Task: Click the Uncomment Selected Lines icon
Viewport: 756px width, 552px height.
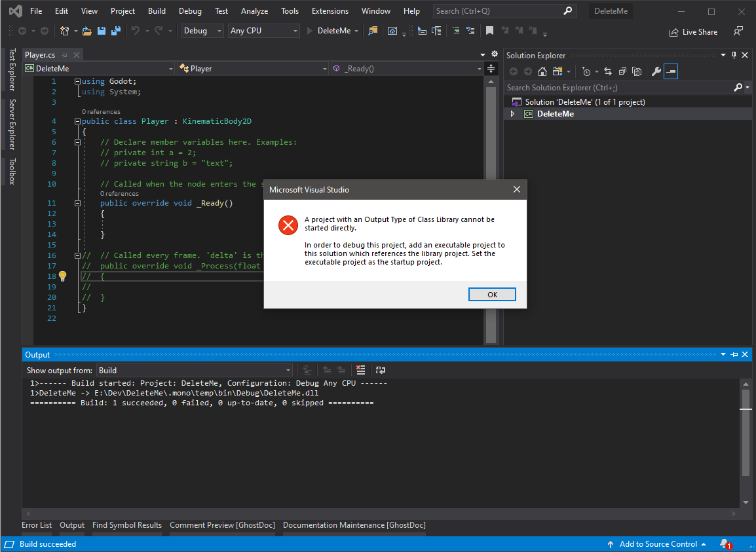Action: pos(470,31)
